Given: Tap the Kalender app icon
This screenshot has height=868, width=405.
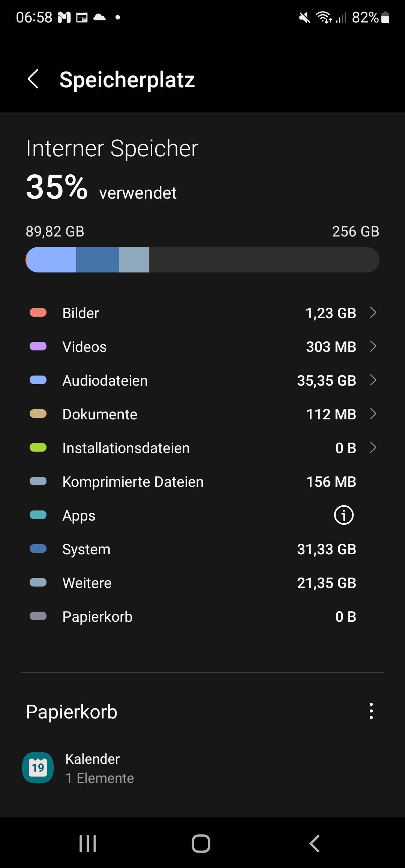Looking at the screenshot, I should point(38,768).
